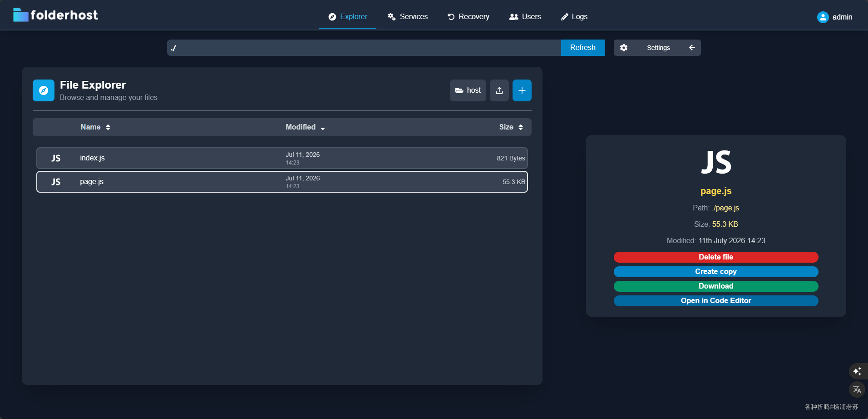Click the folderhost logo
This screenshot has height=419, width=868.
[x=55, y=15]
